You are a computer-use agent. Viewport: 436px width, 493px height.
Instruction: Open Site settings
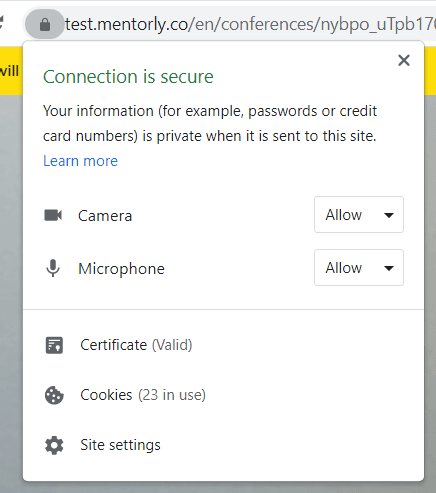[x=120, y=445]
